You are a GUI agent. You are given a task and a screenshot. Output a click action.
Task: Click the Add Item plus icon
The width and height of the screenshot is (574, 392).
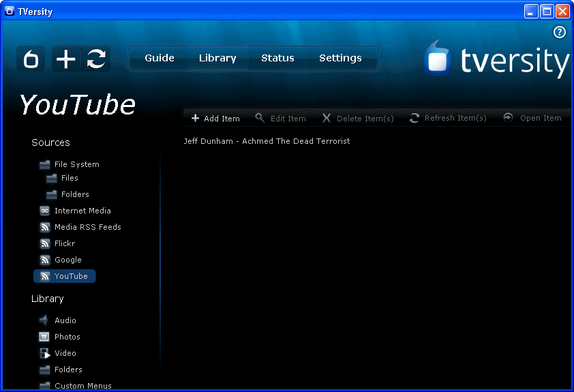[195, 118]
